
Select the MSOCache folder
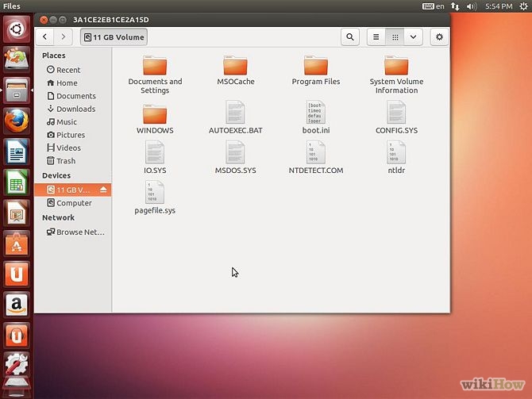[x=236, y=71]
